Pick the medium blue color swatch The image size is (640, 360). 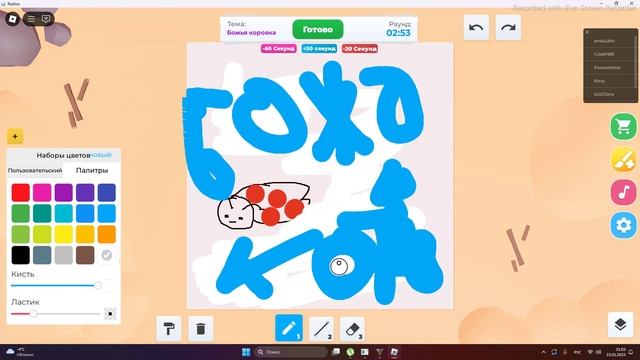(x=85, y=213)
